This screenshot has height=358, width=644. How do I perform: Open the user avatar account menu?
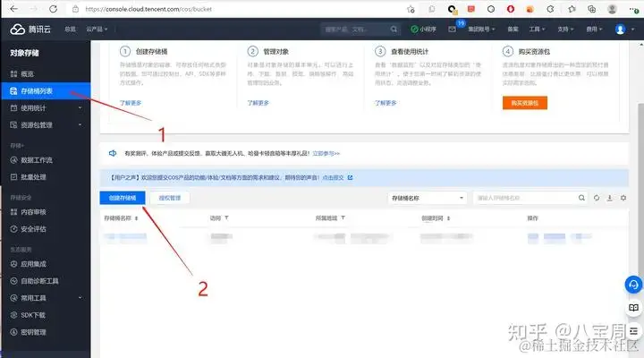tap(620, 30)
